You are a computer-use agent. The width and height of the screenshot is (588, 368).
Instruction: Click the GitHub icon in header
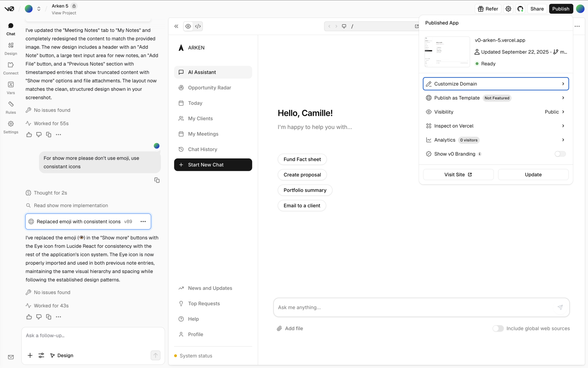tap(520, 9)
